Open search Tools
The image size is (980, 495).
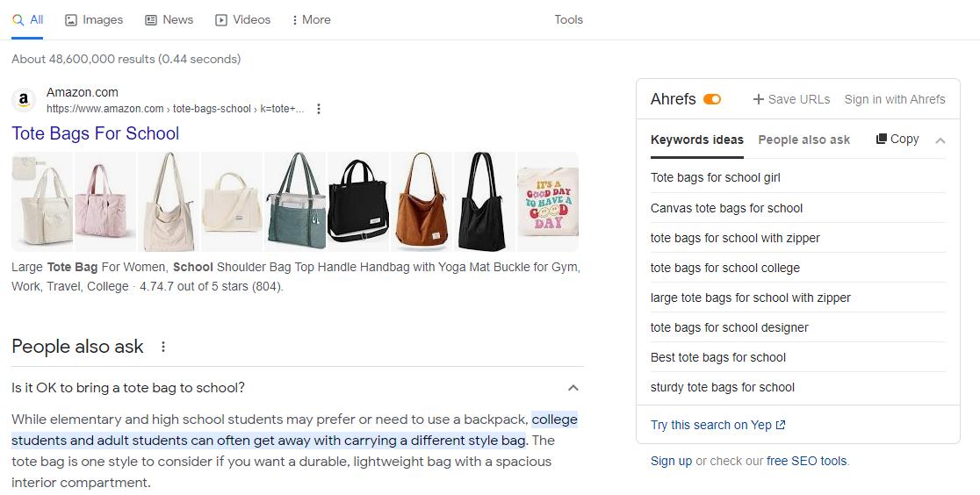(x=568, y=19)
